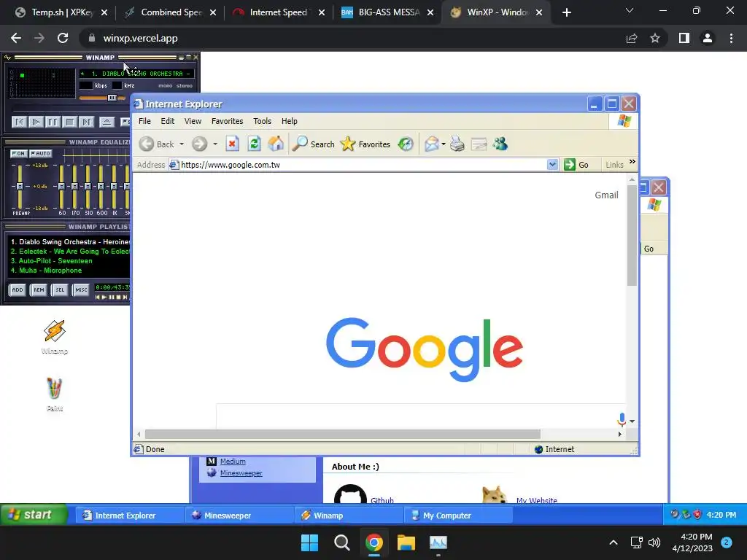Switch to Minesweeper in XP taskbar
The height and width of the screenshot is (560, 747).
coord(239,516)
